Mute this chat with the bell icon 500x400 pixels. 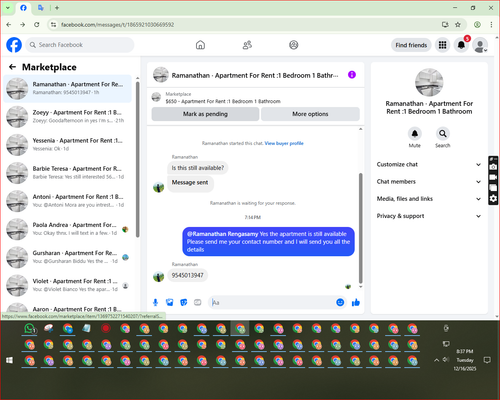(415, 134)
